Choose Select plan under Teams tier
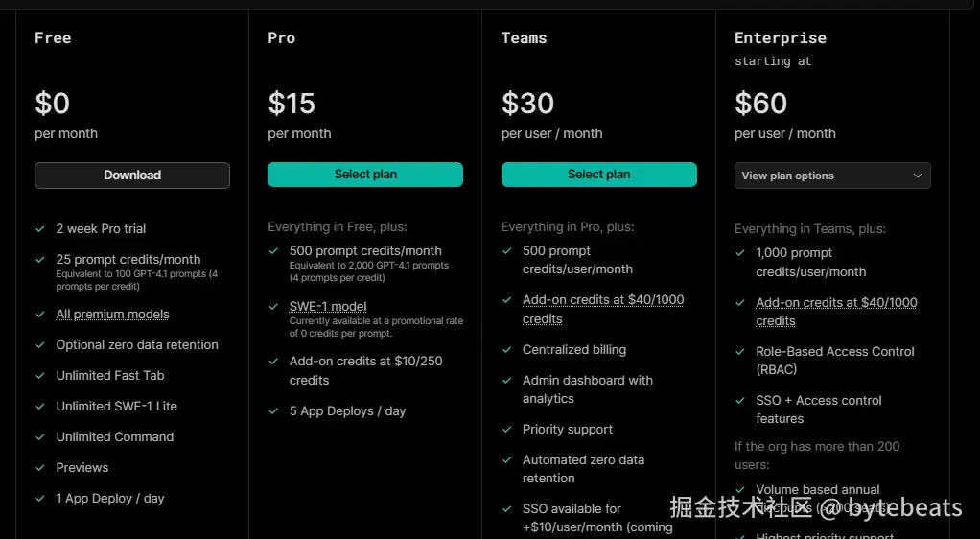Image resolution: width=980 pixels, height=539 pixels. (598, 175)
